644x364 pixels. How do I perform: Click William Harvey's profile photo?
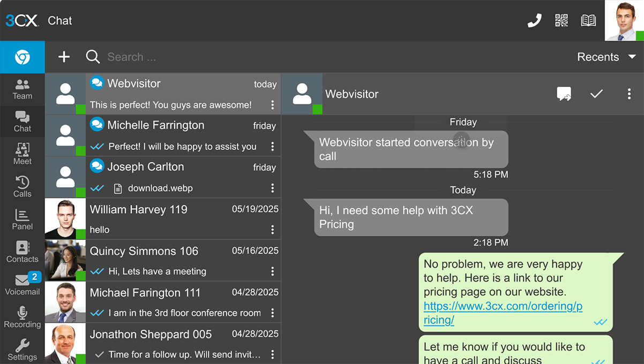click(x=65, y=218)
